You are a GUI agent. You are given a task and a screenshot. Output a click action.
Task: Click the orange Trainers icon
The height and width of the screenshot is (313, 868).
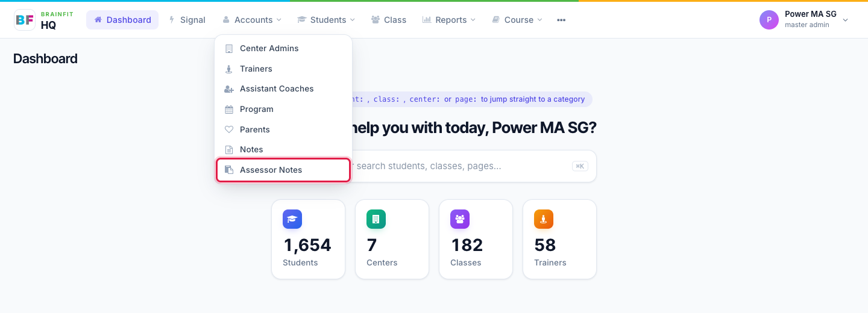pos(544,219)
